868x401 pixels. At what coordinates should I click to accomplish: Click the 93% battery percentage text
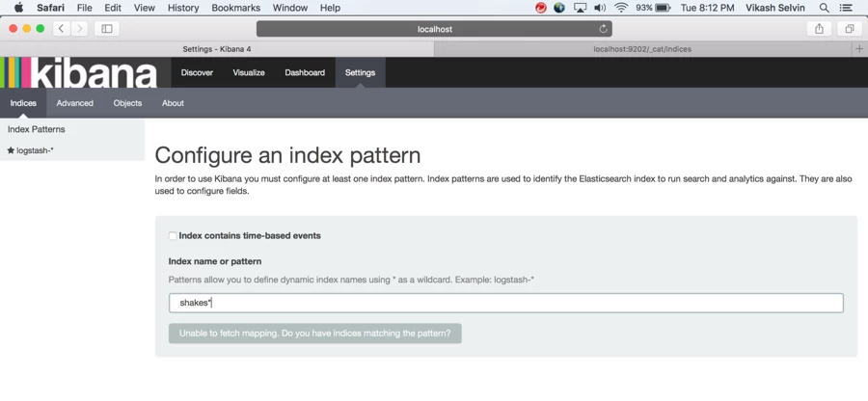(x=644, y=8)
